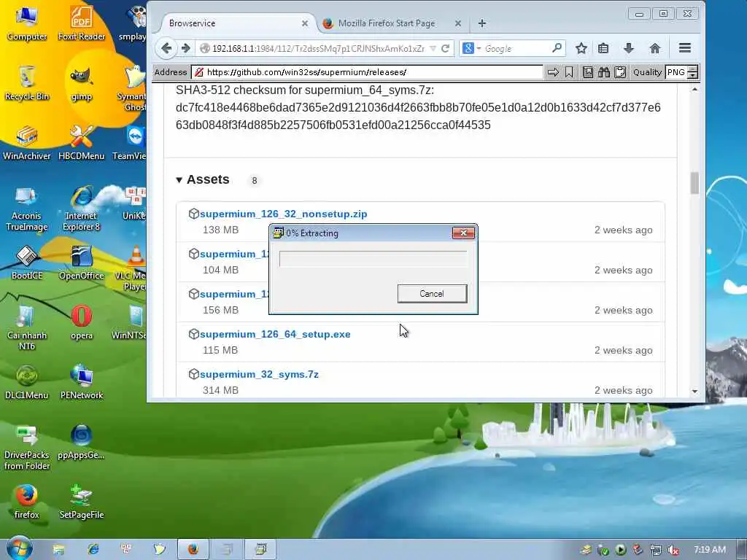Show the bookmarks list icon
The height and width of the screenshot is (560, 747).
[603, 48]
